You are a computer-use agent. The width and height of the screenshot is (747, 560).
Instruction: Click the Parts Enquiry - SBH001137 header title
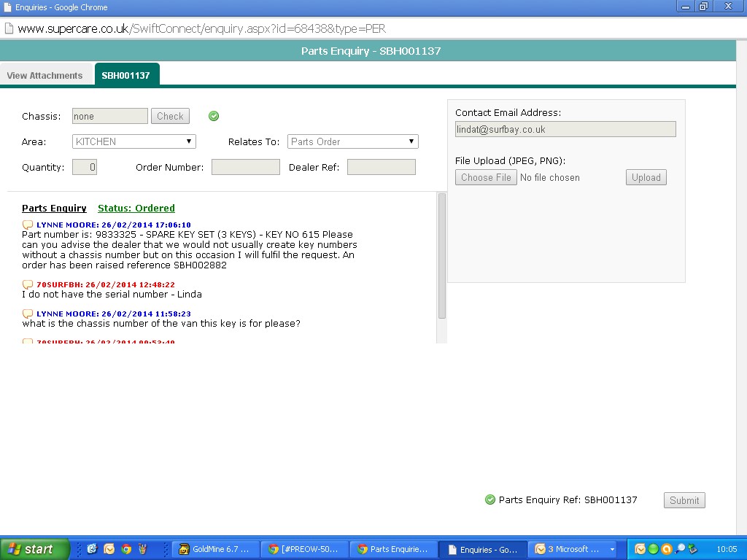[371, 51]
